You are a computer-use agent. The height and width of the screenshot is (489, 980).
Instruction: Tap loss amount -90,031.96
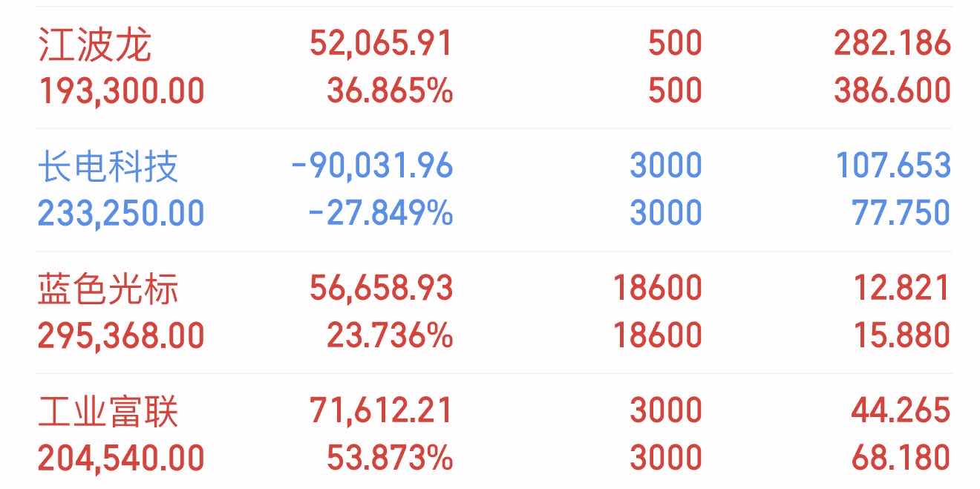pyautogui.click(x=372, y=165)
